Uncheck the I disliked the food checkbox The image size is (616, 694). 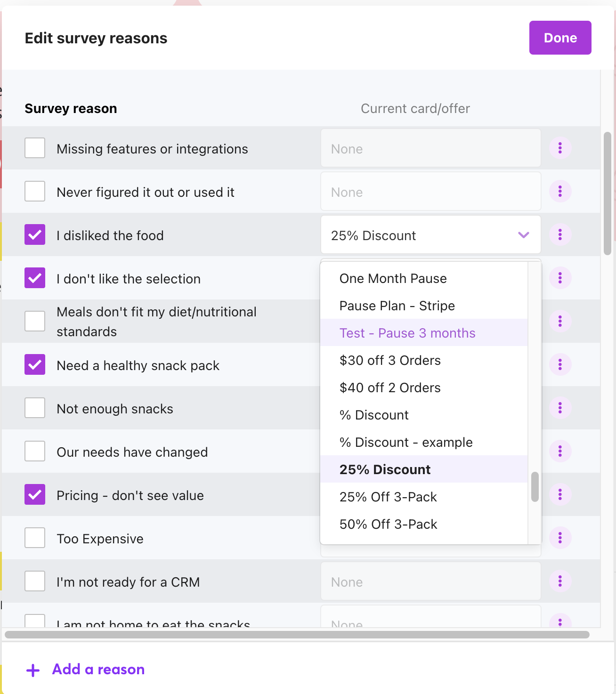click(x=35, y=235)
